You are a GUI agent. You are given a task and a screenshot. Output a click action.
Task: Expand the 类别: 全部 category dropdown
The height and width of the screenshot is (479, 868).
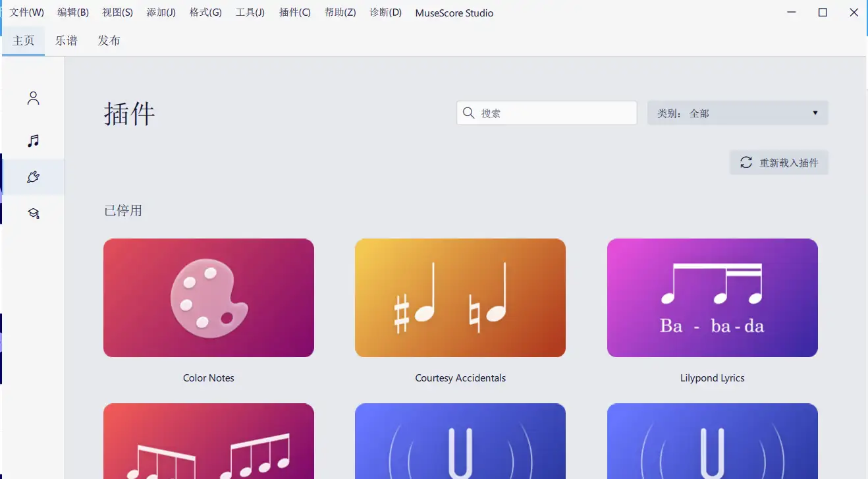737,113
